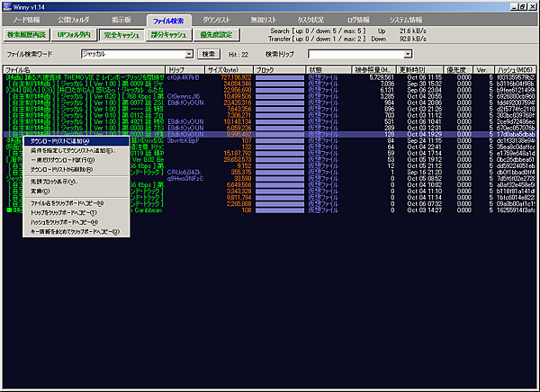Select ダウンロードリストから削除(R) in context menu

tap(76, 169)
